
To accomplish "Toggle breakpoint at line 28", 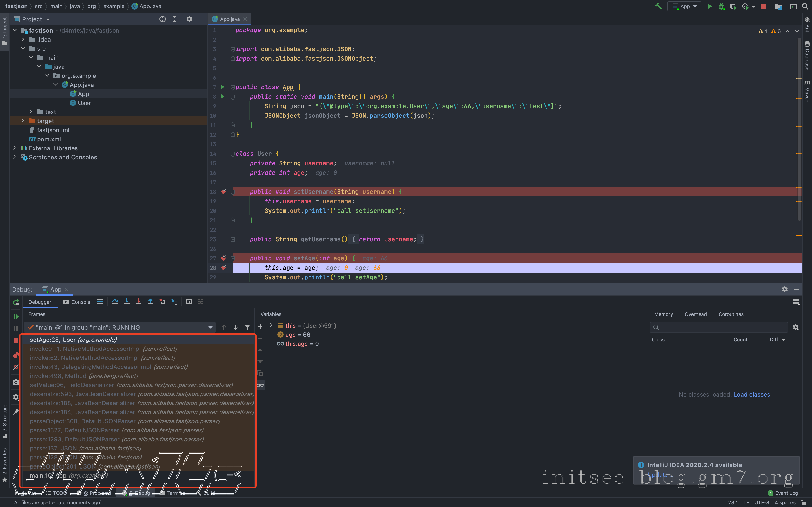I will [223, 268].
